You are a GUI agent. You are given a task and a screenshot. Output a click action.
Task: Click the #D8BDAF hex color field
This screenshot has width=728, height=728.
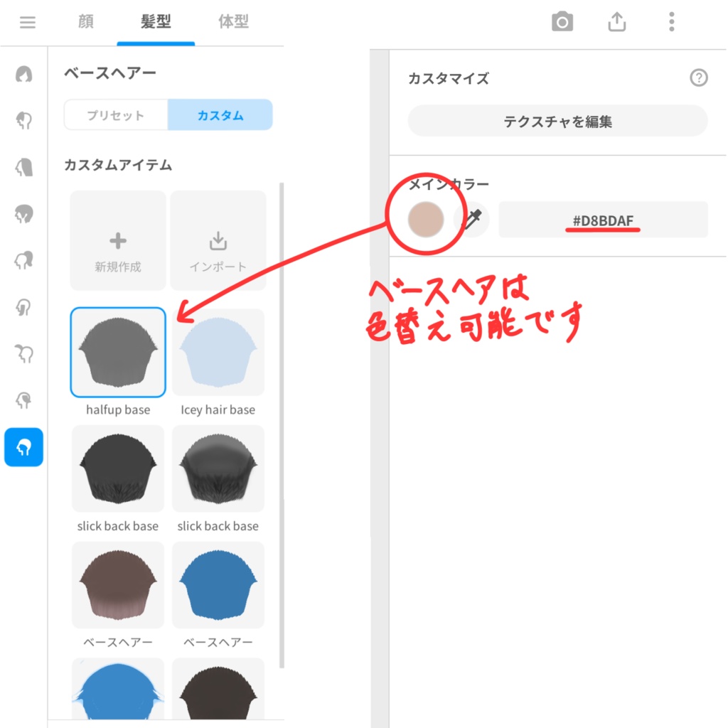[x=604, y=220]
